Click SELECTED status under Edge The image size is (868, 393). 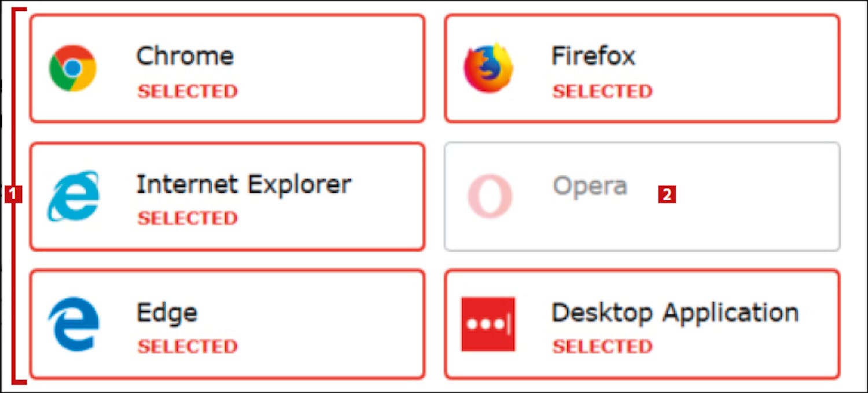tap(187, 346)
